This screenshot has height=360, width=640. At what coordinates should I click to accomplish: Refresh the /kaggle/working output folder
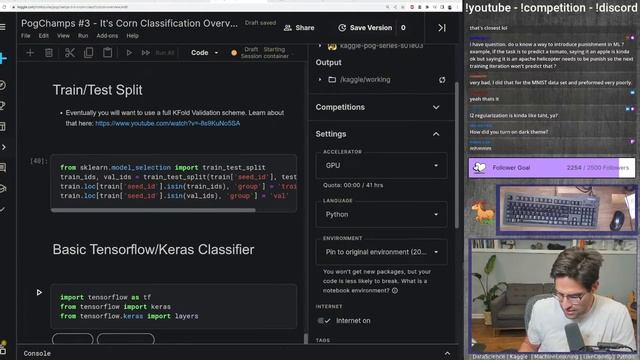tap(442, 80)
